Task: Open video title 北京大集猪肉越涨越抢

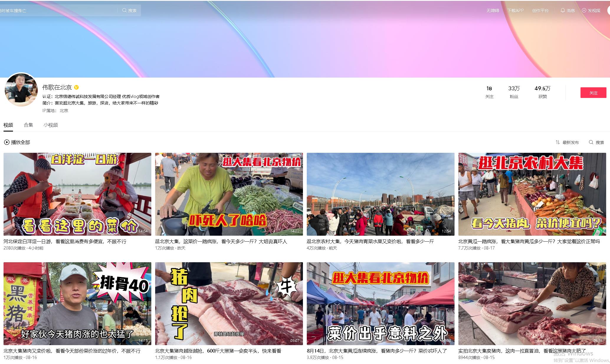Action: tap(218, 351)
